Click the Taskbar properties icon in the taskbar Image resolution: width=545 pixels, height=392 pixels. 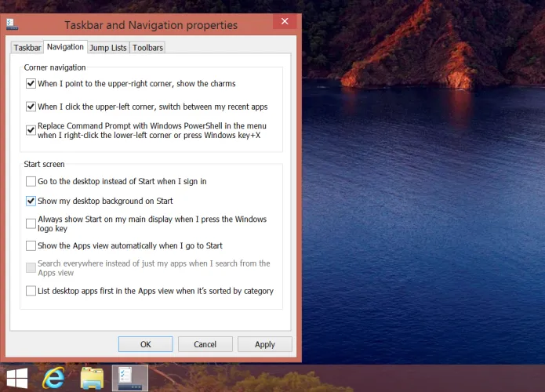[130, 377]
